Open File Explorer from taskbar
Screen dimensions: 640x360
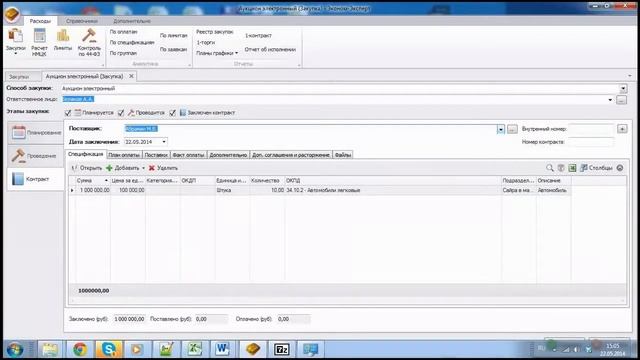[x=50, y=349]
